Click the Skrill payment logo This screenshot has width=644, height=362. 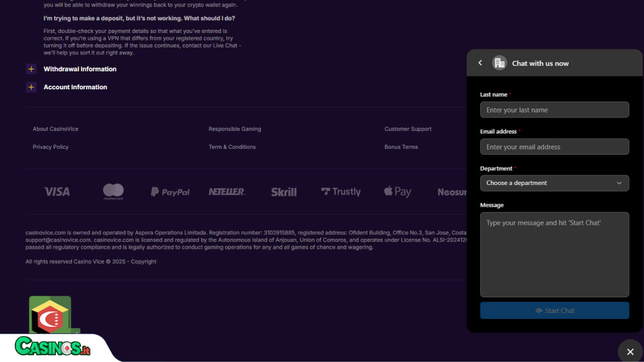[x=284, y=192]
